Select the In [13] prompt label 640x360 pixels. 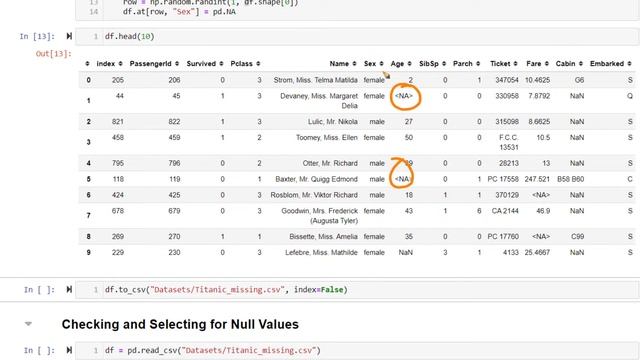pos(37,37)
